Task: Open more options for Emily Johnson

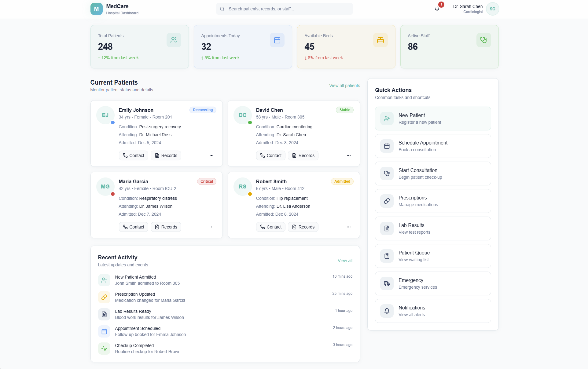Action: 211,155
